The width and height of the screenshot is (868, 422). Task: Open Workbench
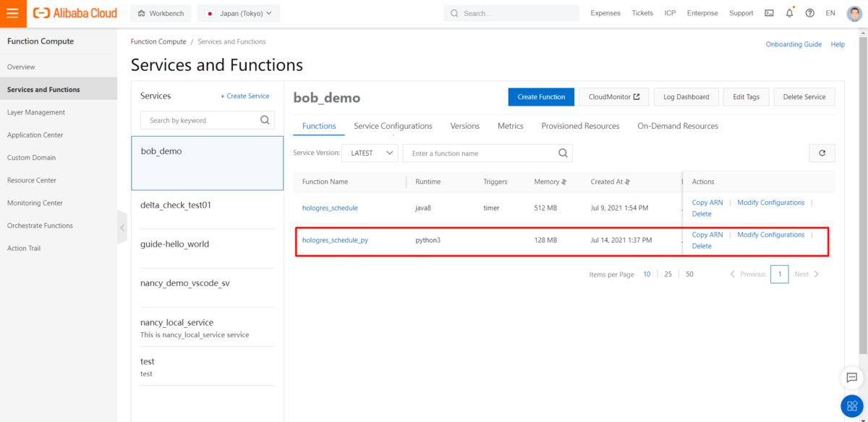(x=161, y=13)
